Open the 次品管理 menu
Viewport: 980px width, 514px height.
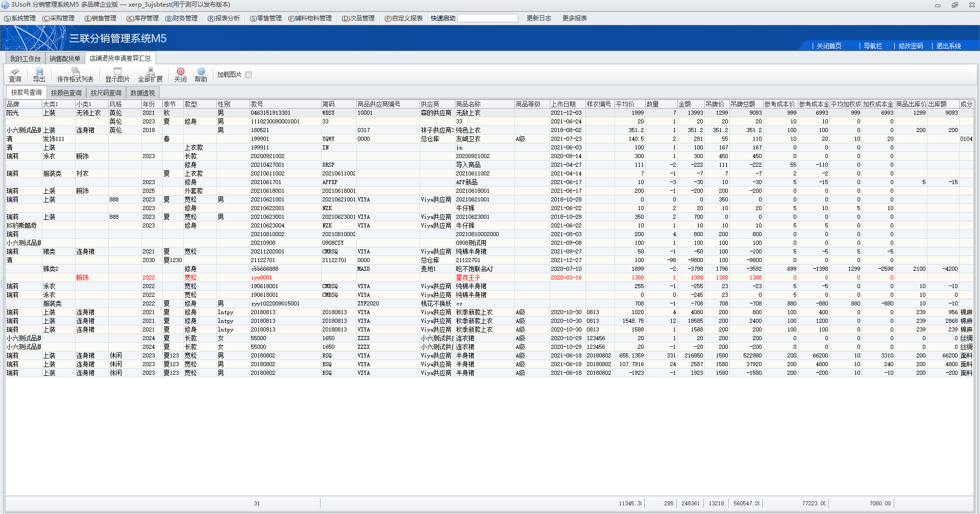[x=358, y=18]
